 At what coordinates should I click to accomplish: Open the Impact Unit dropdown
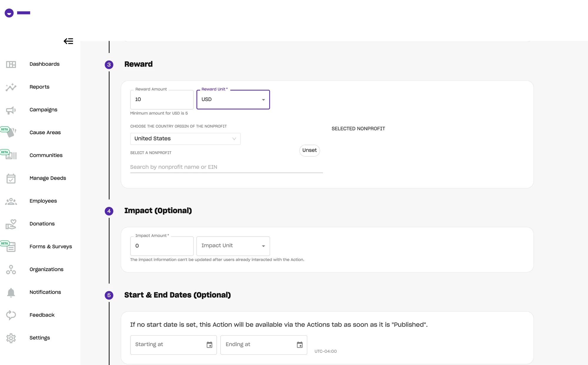233,246
